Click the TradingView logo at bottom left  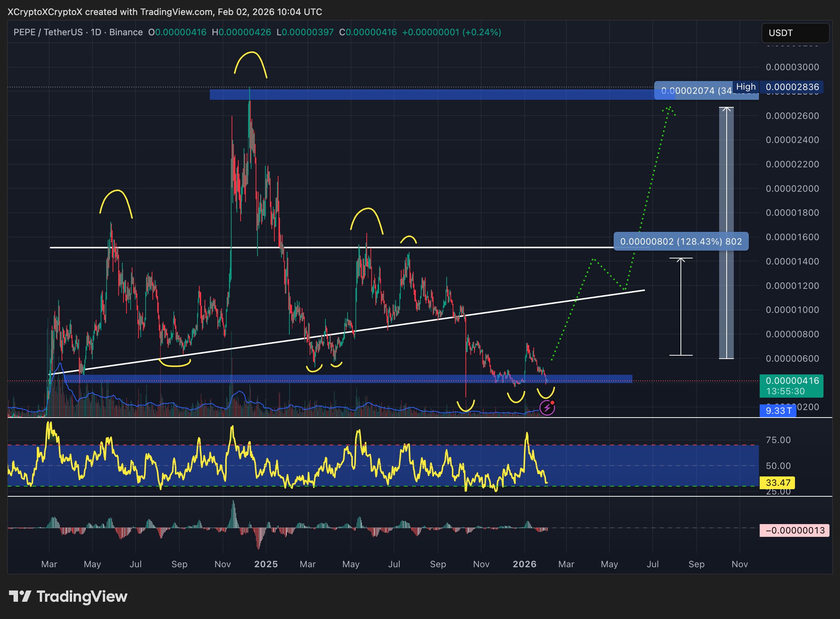(x=68, y=596)
